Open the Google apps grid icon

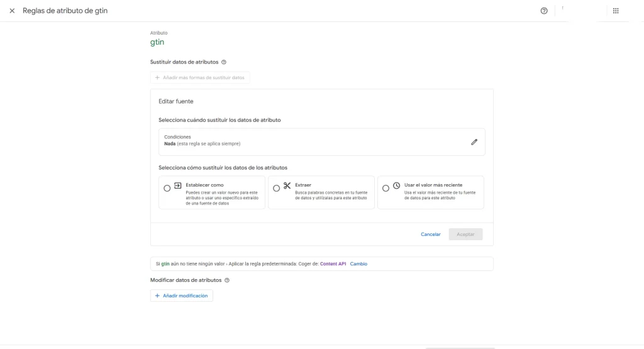click(x=616, y=11)
